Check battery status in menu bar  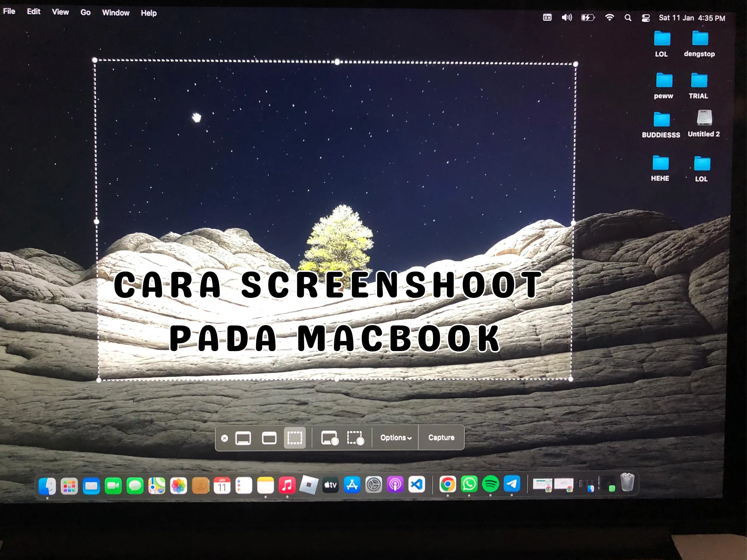(588, 17)
